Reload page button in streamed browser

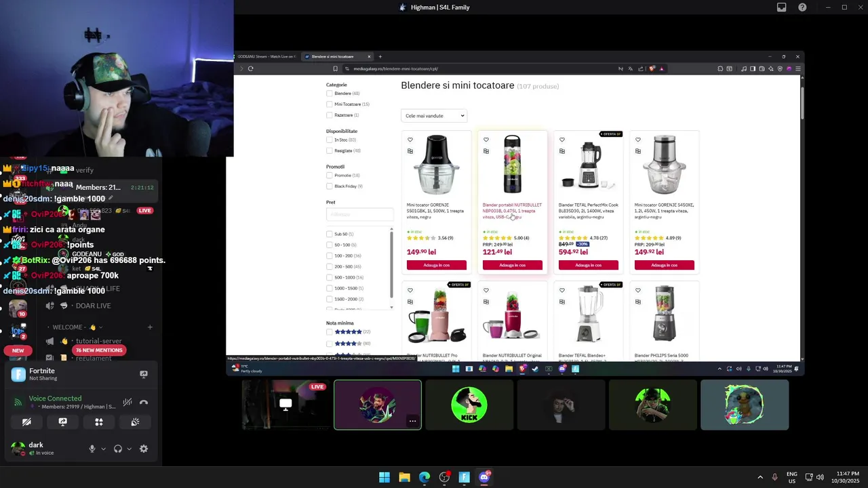coord(251,68)
